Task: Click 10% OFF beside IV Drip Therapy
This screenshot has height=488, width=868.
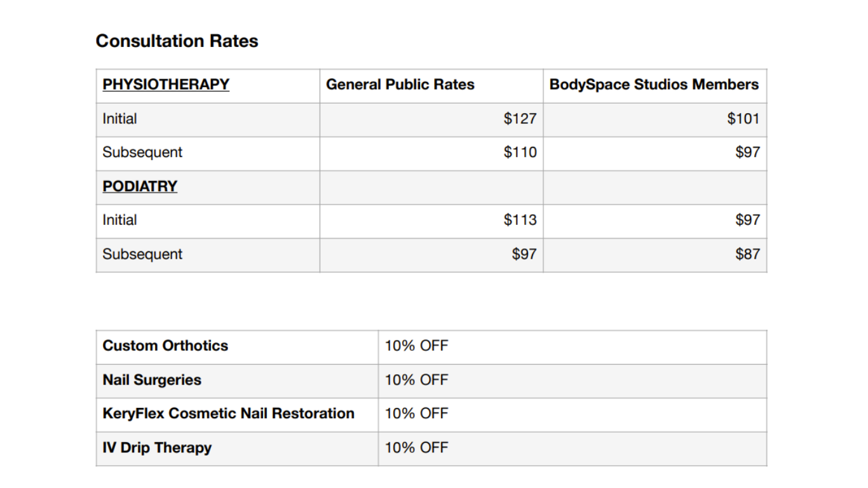Action: point(416,447)
